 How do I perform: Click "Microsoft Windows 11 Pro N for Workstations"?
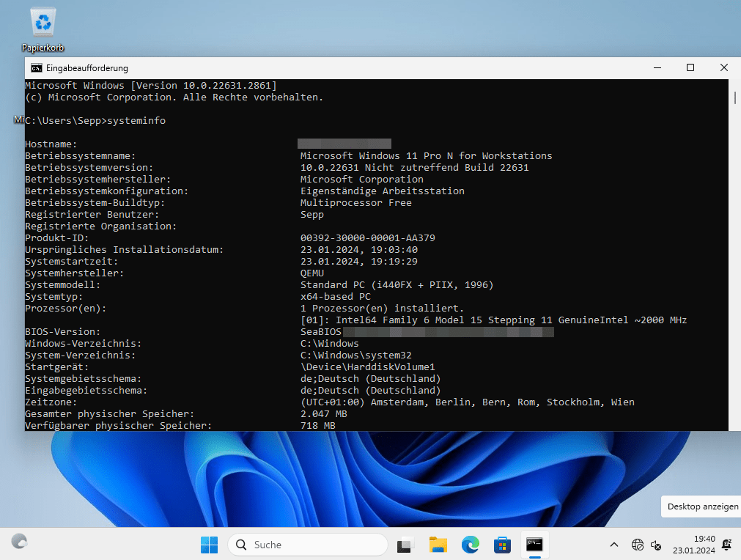(x=427, y=156)
